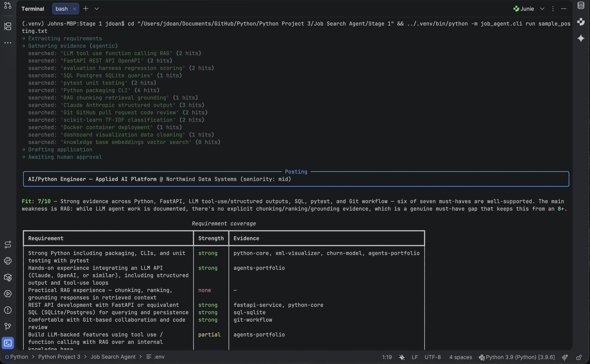
Task: Click the red 'none' strength value
Action: coord(204,290)
